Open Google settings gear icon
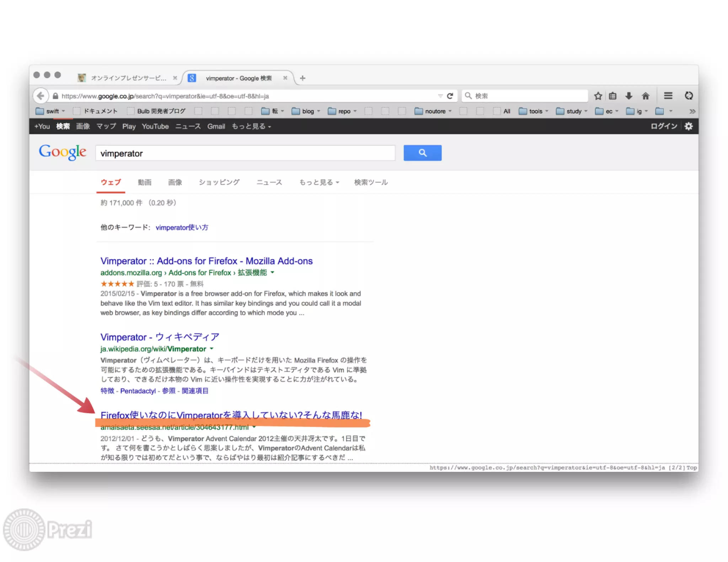Viewport: 728px width, 562px height. point(689,126)
